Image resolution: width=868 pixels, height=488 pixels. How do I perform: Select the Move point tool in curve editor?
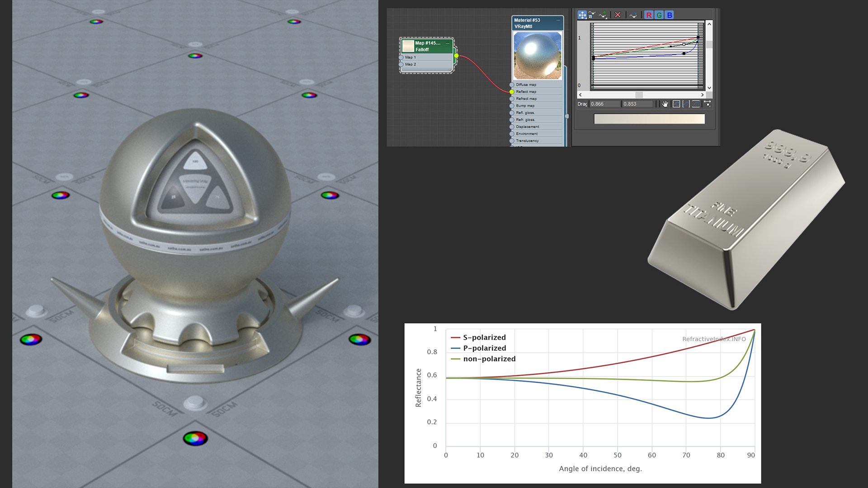[582, 15]
